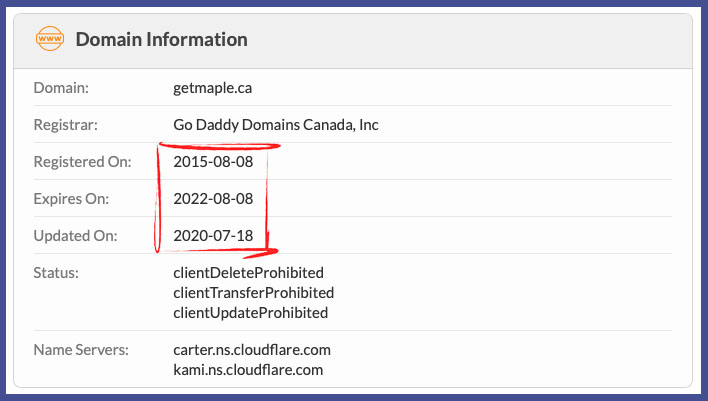The image size is (708, 401).
Task: Select the getmaple.ca domain value
Action: coord(212,88)
